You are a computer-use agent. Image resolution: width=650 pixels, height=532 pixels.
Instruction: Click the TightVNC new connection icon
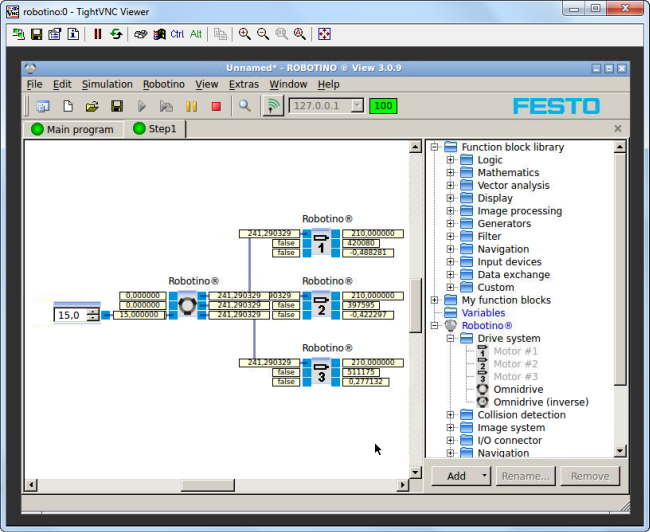click(18, 34)
